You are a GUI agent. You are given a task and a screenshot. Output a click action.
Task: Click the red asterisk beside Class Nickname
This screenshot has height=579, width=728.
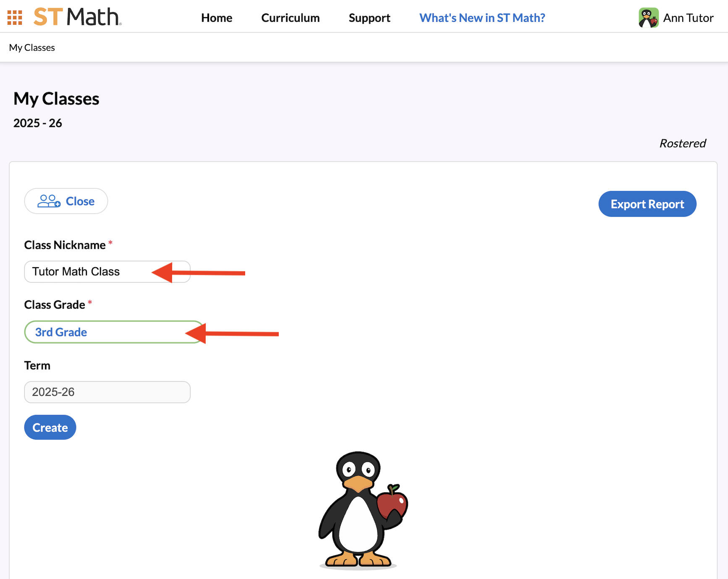pos(110,242)
